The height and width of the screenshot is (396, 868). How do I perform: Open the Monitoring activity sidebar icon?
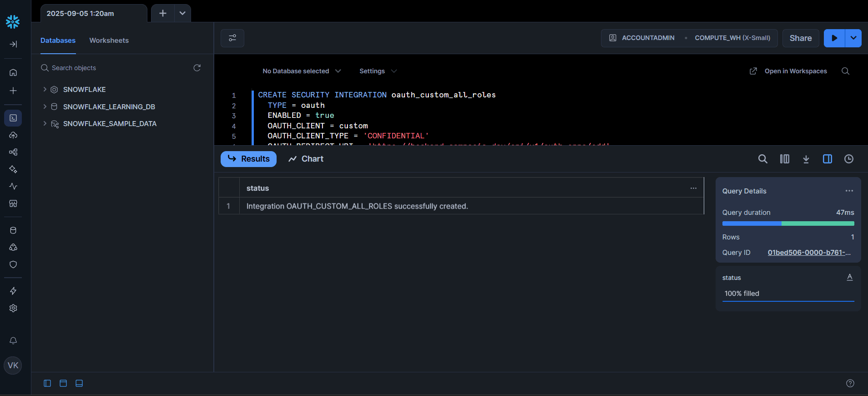point(13,186)
